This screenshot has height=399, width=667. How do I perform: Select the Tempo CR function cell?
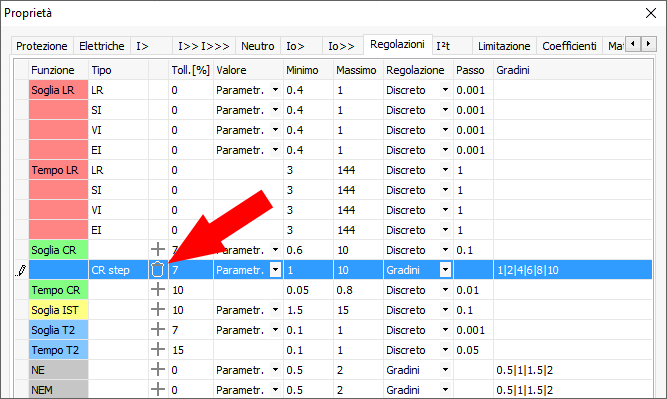pyautogui.click(x=58, y=290)
